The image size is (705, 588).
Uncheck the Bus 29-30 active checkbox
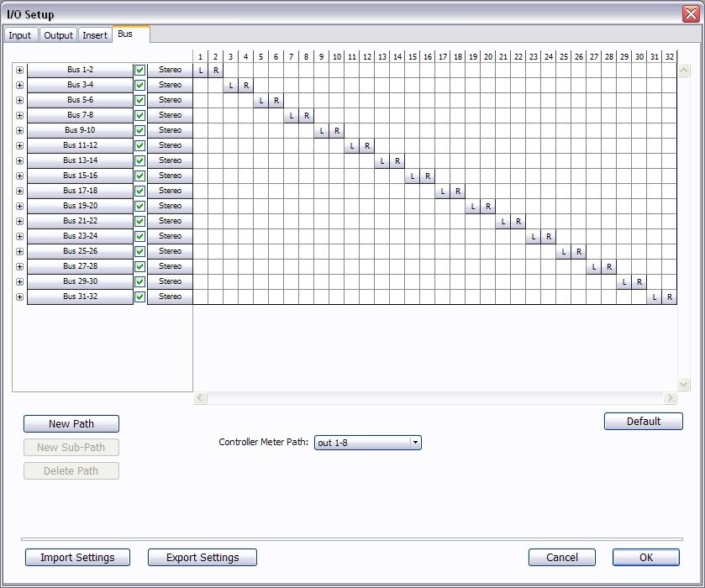139,282
